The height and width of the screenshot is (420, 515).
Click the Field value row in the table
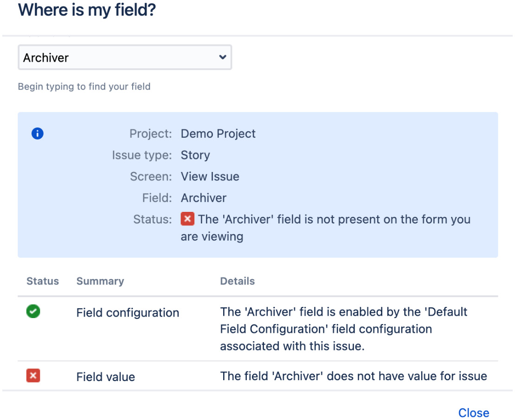pos(105,376)
